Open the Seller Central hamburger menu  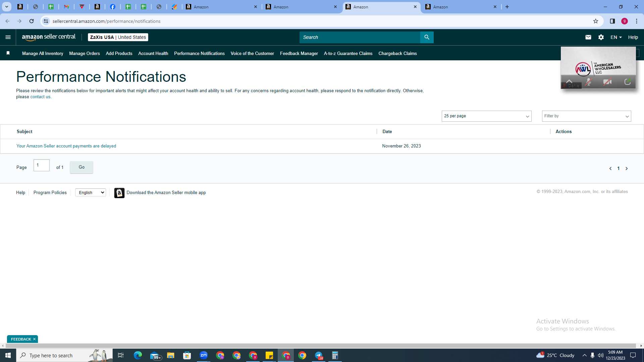[8, 37]
